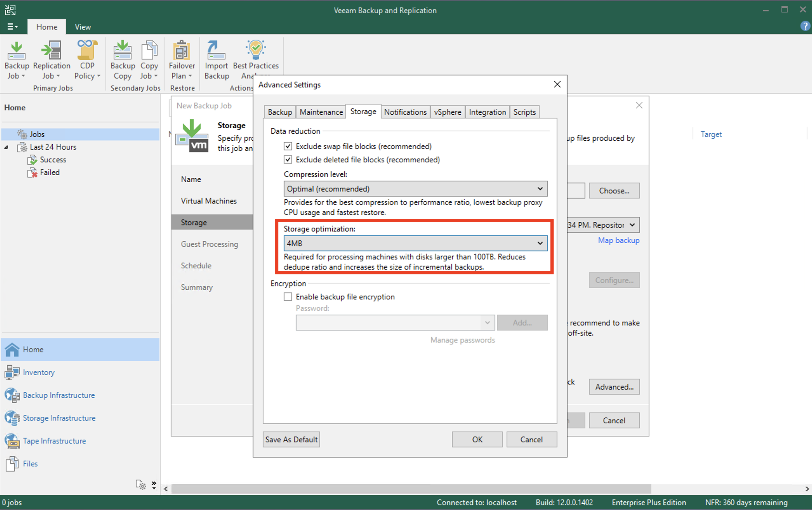The width and height of the screenshot is (812, 510).
Task: Open the main hamburger menu
Action: pos(12,27)
